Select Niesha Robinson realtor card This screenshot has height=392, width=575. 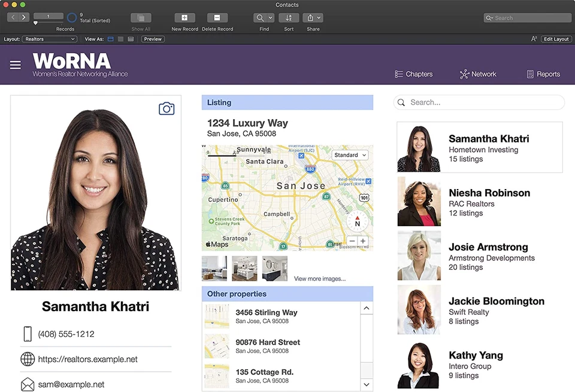click(x=480, y=202)
